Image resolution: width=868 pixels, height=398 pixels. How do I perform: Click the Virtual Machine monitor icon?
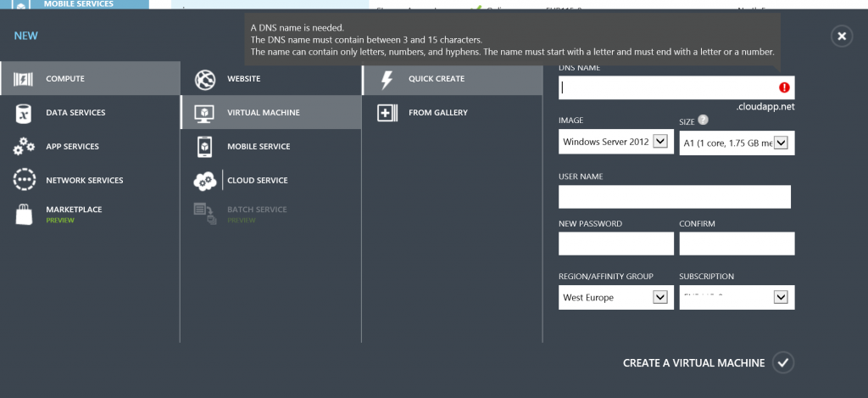205,113
